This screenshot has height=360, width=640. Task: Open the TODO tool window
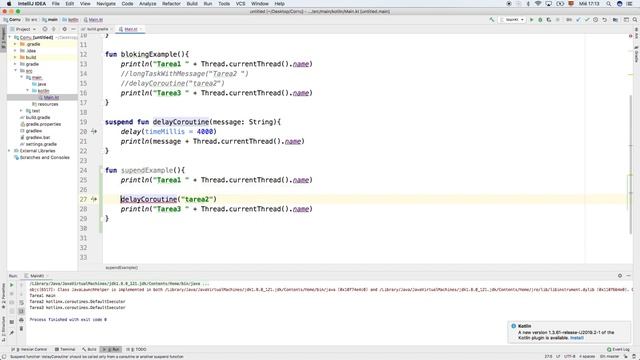(x=136, y=349)
